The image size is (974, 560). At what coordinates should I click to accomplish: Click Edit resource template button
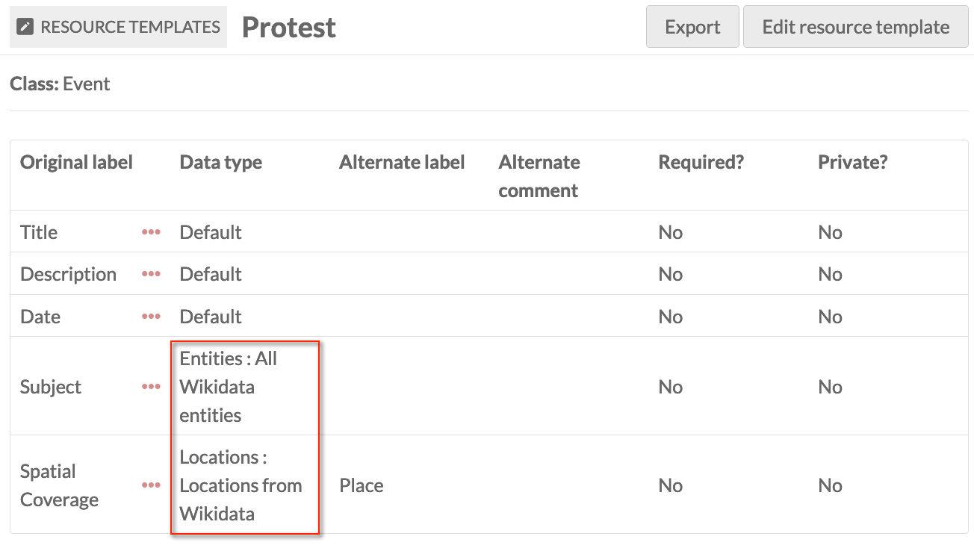[855, 28]
